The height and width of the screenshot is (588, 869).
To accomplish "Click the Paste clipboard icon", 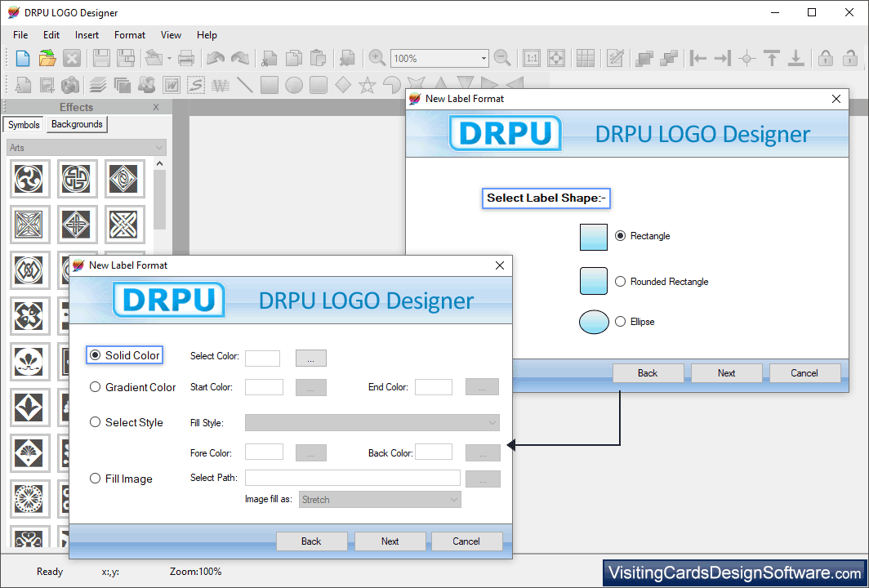I will click(x=318, y=58).
